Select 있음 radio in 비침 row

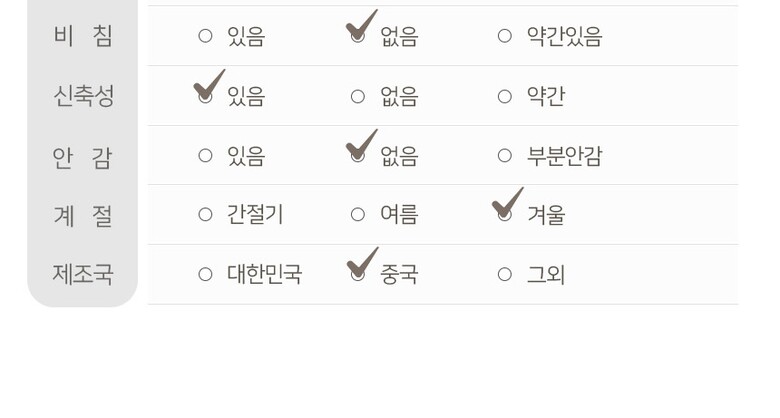point(205,37)
